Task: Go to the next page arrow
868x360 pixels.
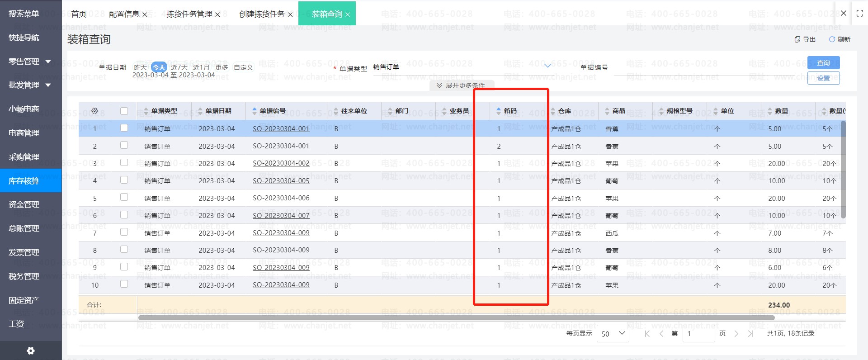Action: pos(736,334)
